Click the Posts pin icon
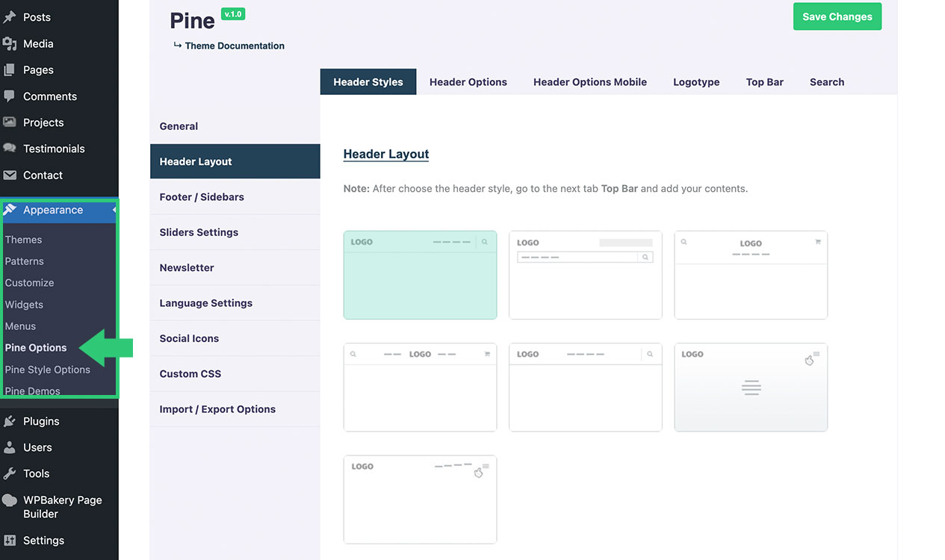Screen dimensions: 945x560 click(10, 17)
